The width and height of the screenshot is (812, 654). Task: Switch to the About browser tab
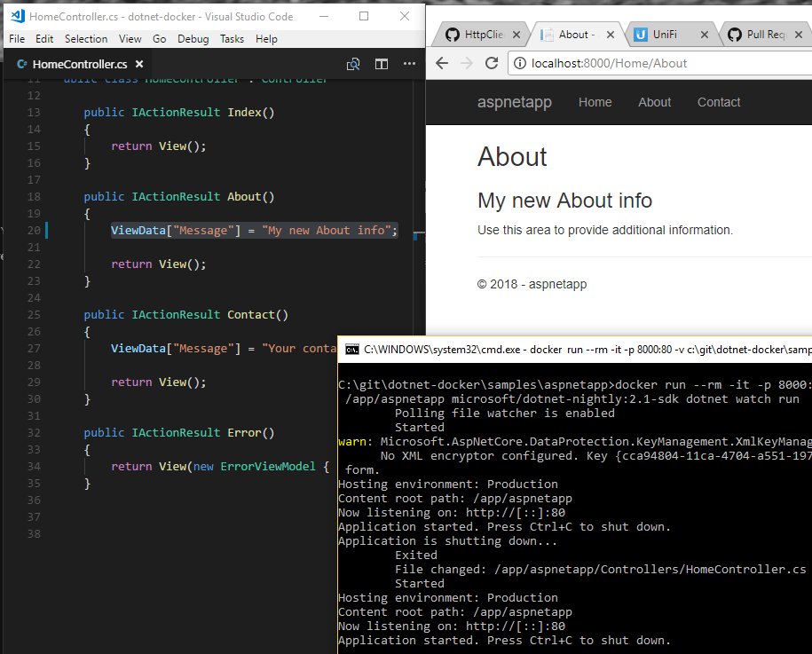(577, 34)
